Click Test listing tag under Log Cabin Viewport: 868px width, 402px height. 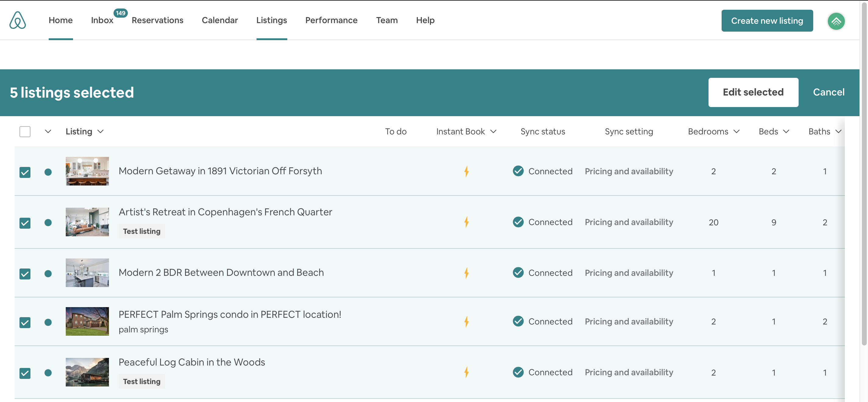click(142, 381)
